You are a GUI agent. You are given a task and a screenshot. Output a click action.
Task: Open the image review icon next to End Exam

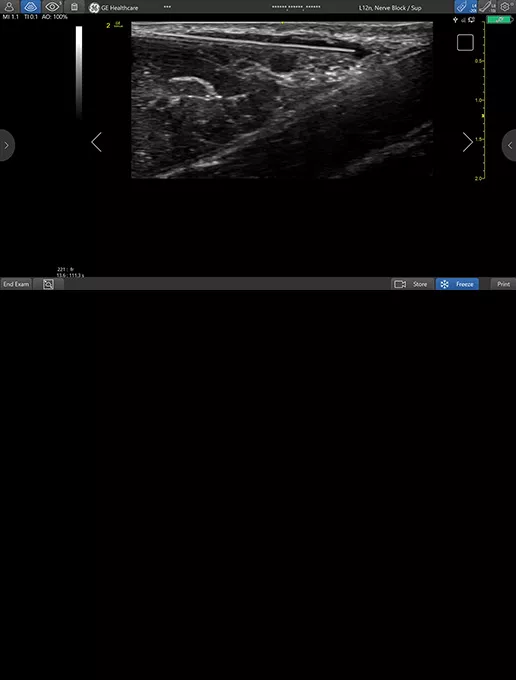(48, 284)
